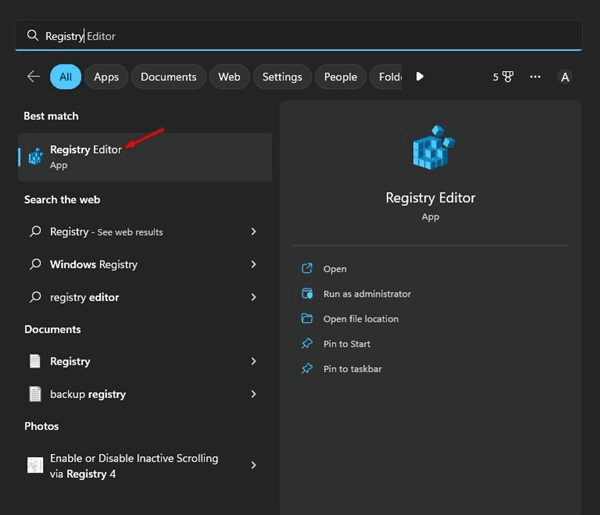Go back using the left arrow icon

coord(34,77)
